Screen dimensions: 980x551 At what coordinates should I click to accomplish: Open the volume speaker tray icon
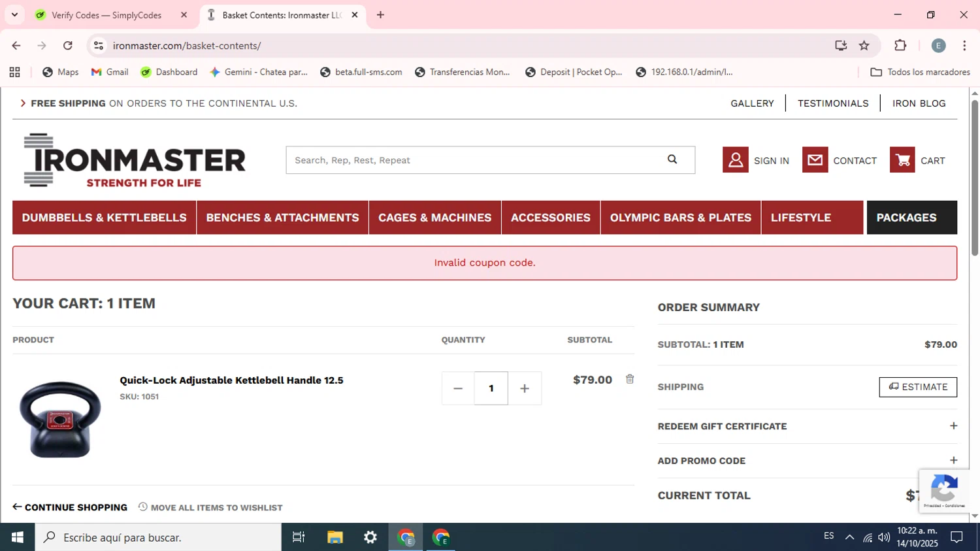click(x=884, y=537)
